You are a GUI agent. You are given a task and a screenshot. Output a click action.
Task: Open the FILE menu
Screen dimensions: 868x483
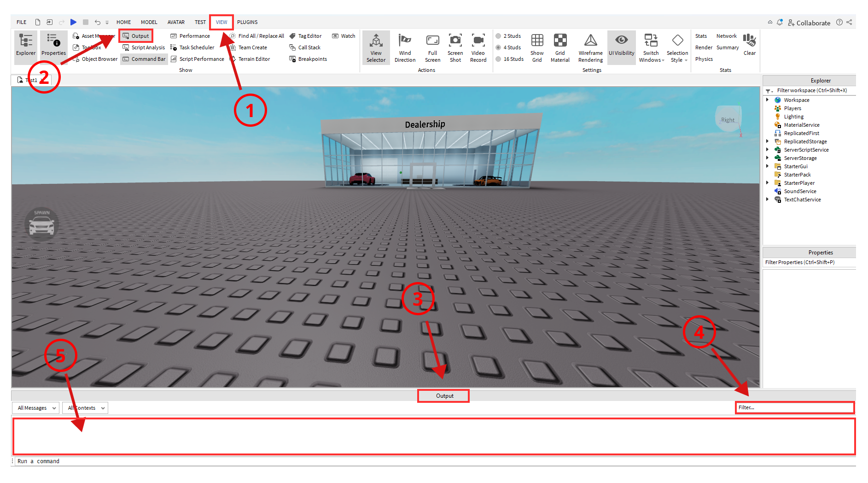[22, 22]
